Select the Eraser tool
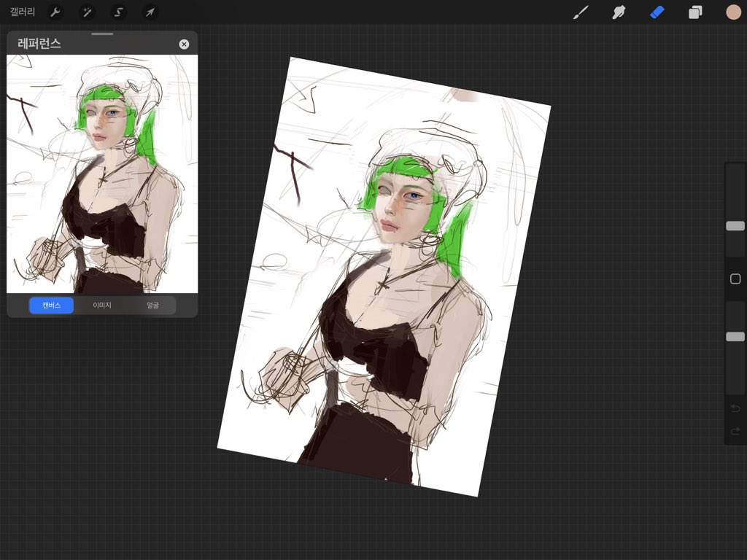747x560 pixels. [657, 12]
